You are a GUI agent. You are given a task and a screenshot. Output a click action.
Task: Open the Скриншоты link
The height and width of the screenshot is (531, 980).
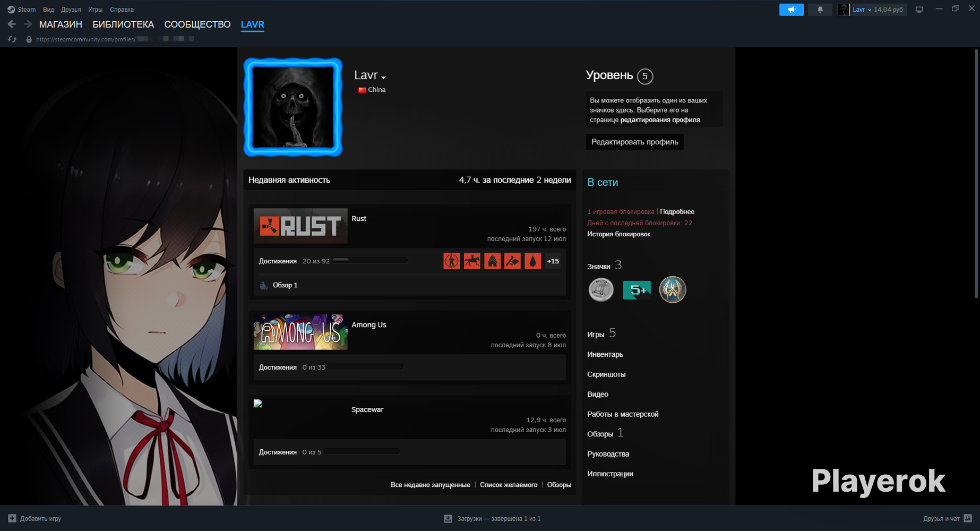(x=606, y=374)
